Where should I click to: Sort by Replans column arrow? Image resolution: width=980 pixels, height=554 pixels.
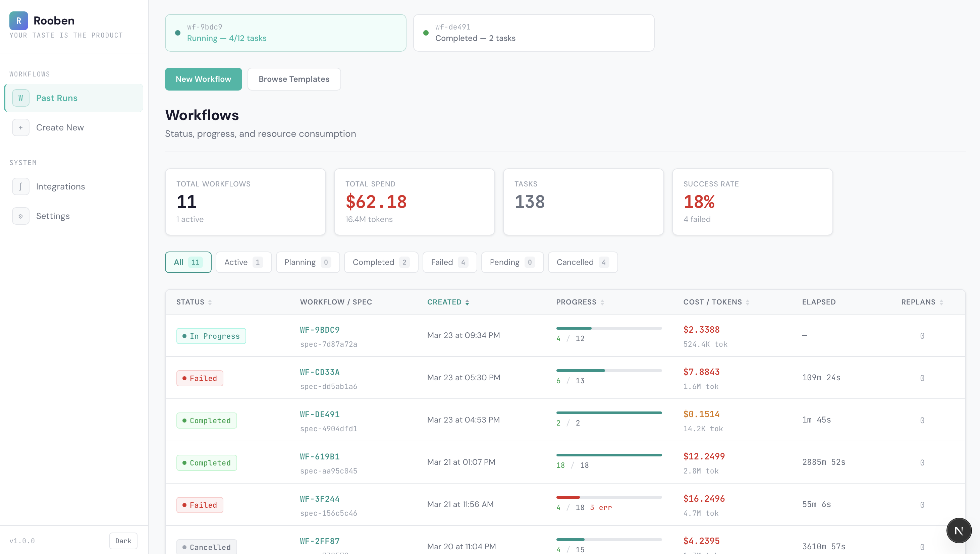coord(941,302)
